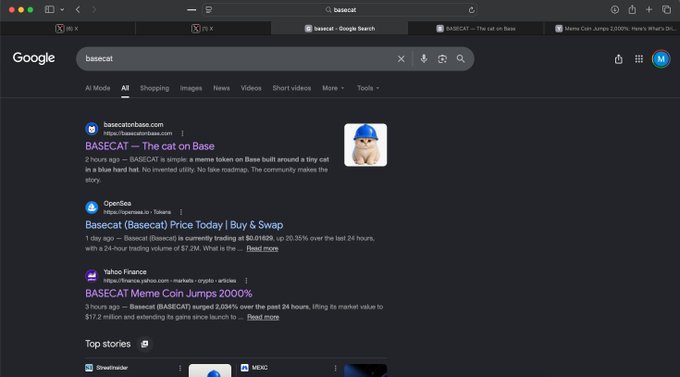Open the cat in blue hard hat thumbnail
Viewport: 680px width, 377px height.
[365, 145]
